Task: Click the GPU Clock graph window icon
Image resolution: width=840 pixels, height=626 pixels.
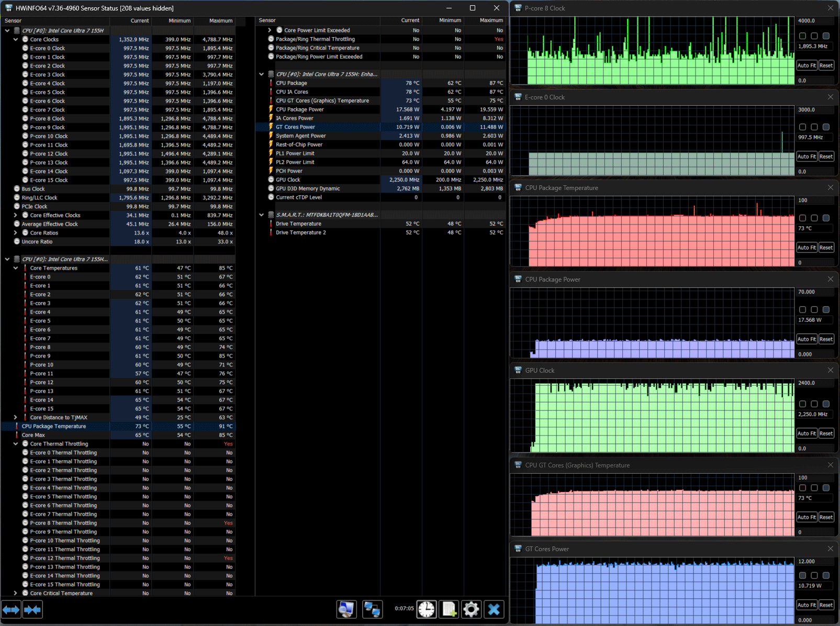Action: coord(518,370)
